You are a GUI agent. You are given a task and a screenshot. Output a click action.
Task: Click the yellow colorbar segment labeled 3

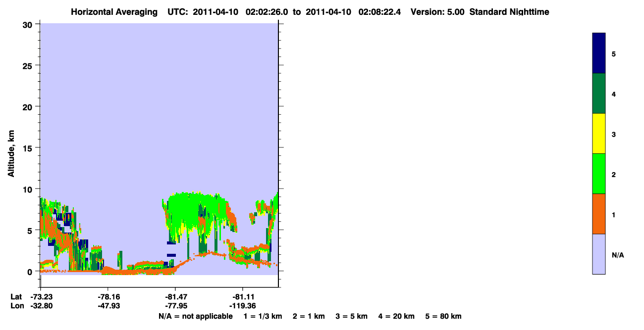click(599, 134)
